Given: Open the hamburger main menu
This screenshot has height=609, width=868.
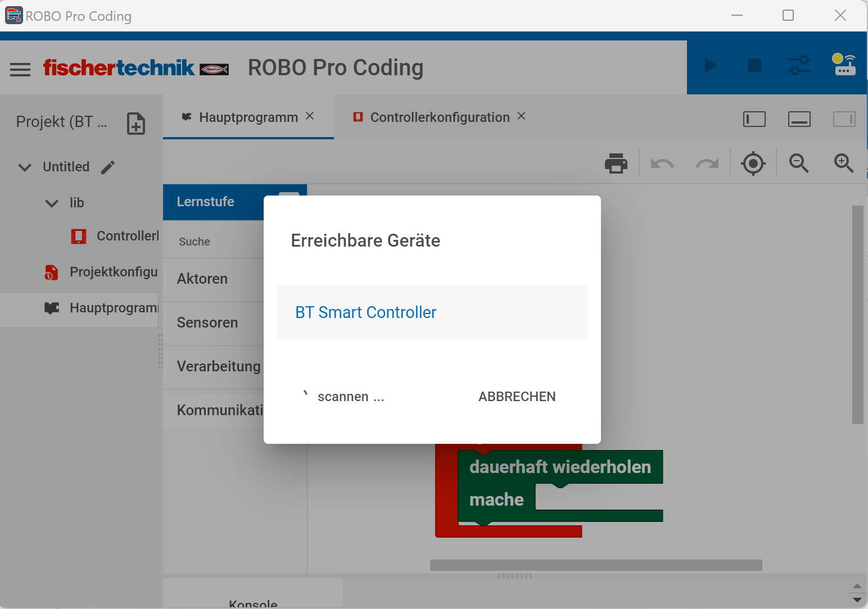Looking at the screenshot, I should (x=20, y=70).
